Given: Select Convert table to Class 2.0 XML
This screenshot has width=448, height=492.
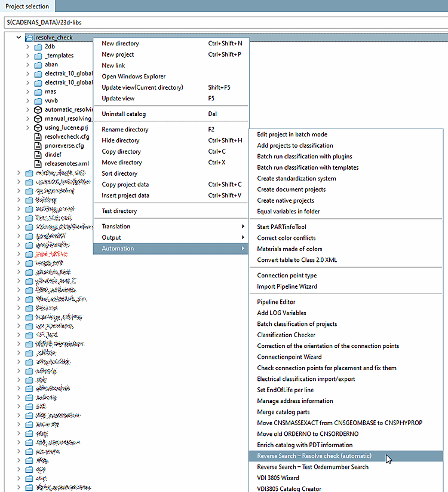Looking at the screenshot, I should click(346, 260).
